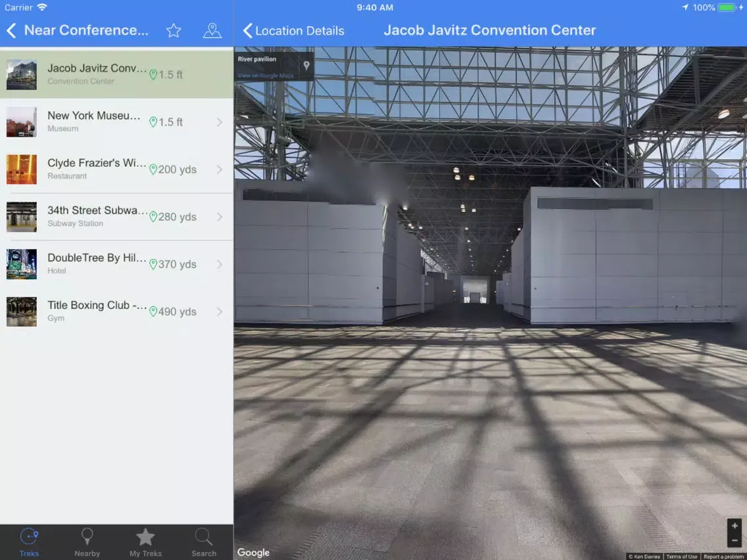
Task: Tap DoubleTree hotel thumbnail
Action: [22, 264]
